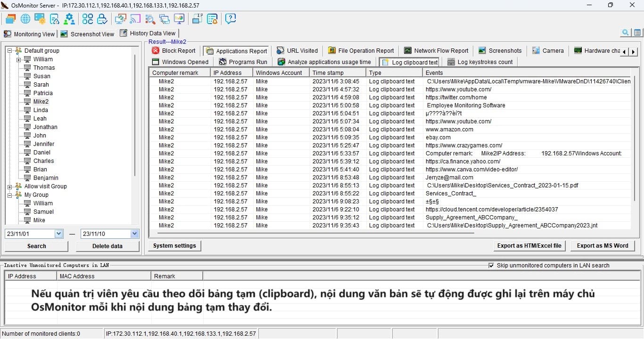Click the monitor with pie chart icon

[179, 19]
